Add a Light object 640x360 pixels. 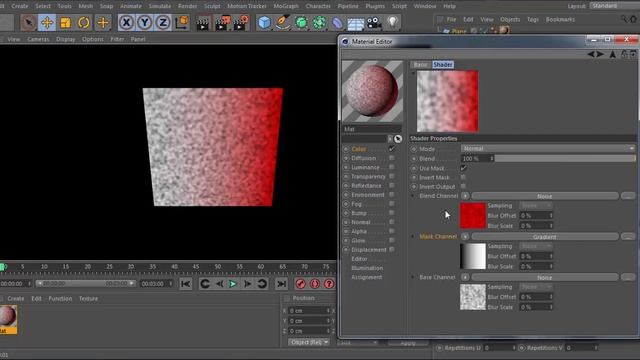pos(392,22)
